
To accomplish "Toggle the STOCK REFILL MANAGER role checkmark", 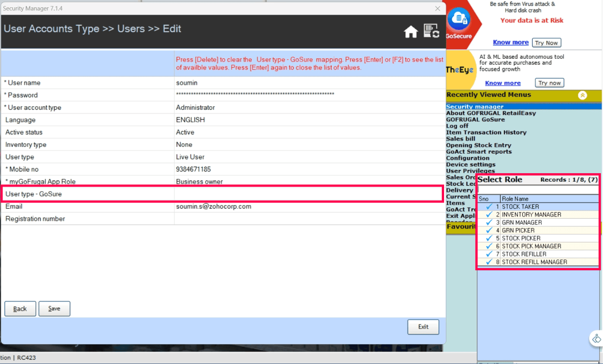I will point(489,262).
